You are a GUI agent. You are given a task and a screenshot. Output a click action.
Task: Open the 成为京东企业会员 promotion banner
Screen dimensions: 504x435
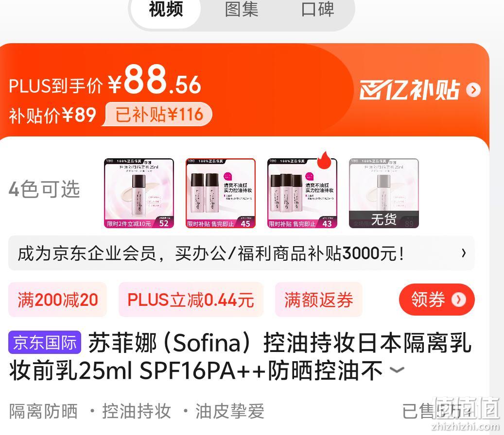pyautogui.click(x=241, y=253)
